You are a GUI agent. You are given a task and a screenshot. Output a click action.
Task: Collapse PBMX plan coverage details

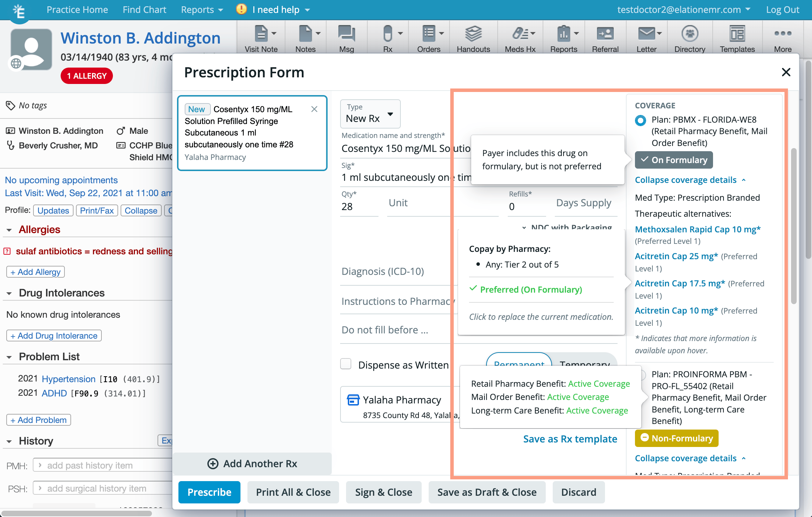(x=690, y=180)
